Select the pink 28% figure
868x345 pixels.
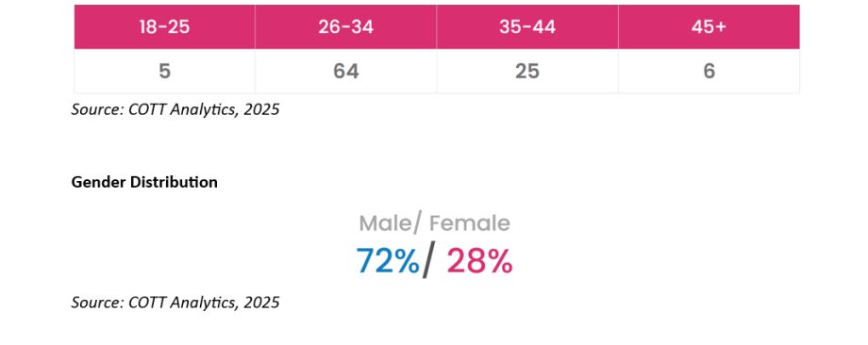point(479,261)
